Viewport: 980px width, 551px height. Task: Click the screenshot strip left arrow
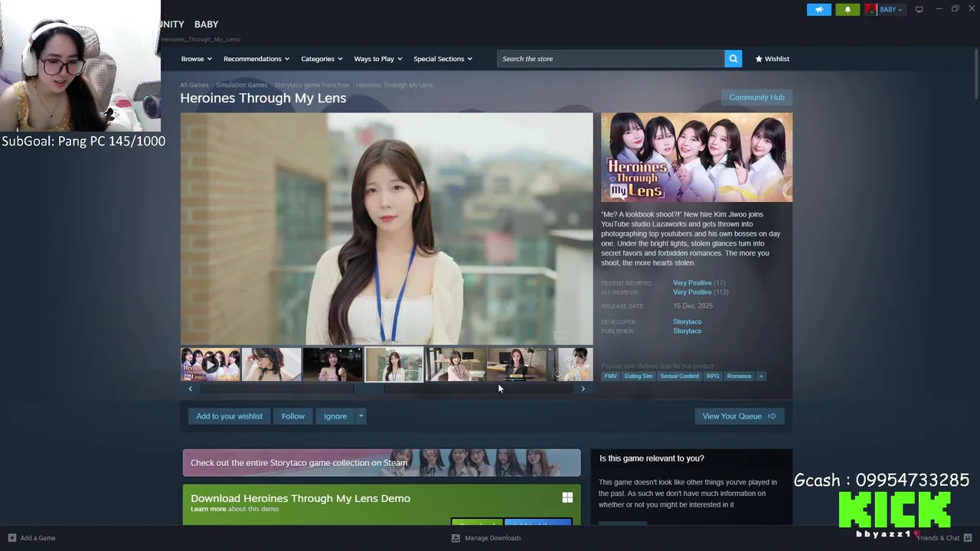tap(191, 389)
